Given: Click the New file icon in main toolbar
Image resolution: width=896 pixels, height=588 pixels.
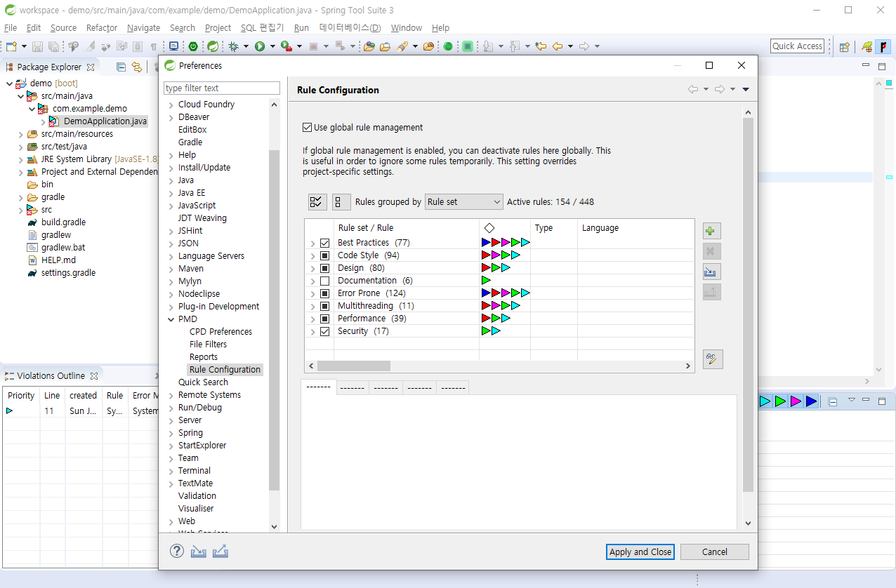Looking at the screenshot, I should pos(11,46).
